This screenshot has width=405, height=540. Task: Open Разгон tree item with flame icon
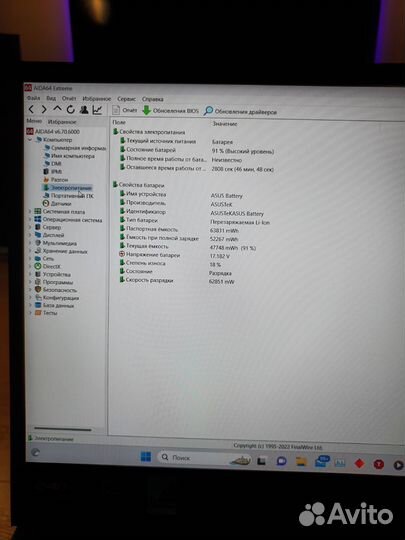point(56,179)
